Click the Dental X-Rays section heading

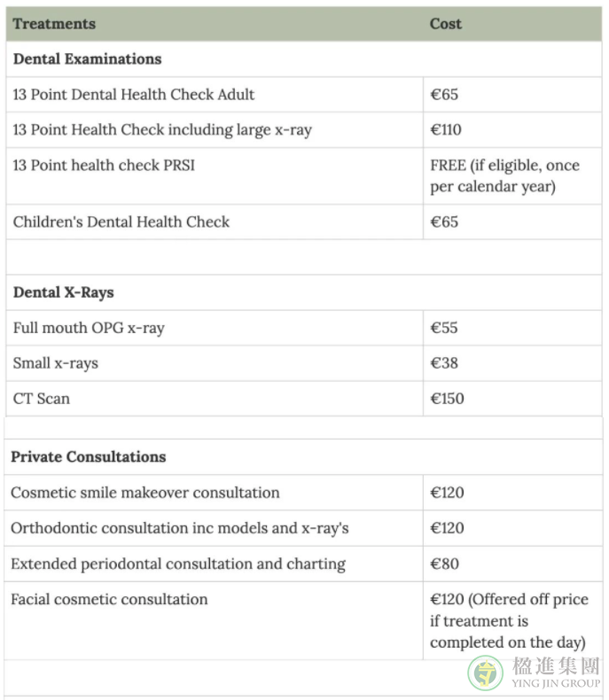(x=64, y=292)
